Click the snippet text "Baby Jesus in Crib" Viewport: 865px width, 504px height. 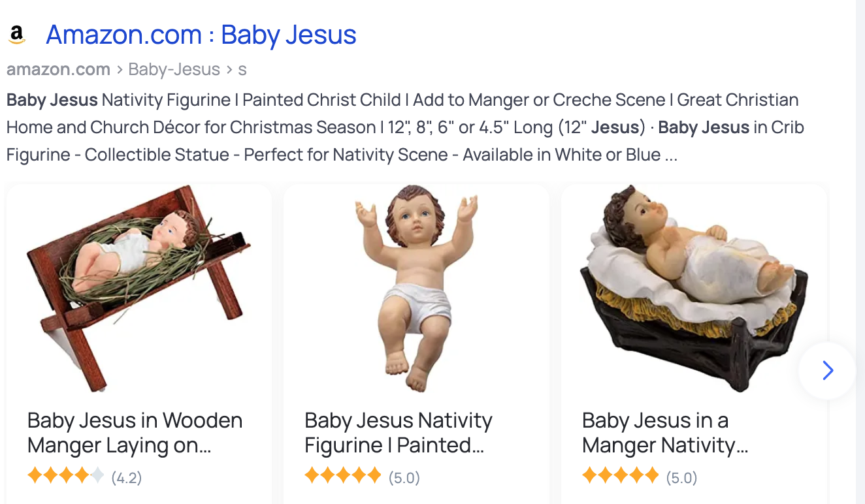point(731,127)
